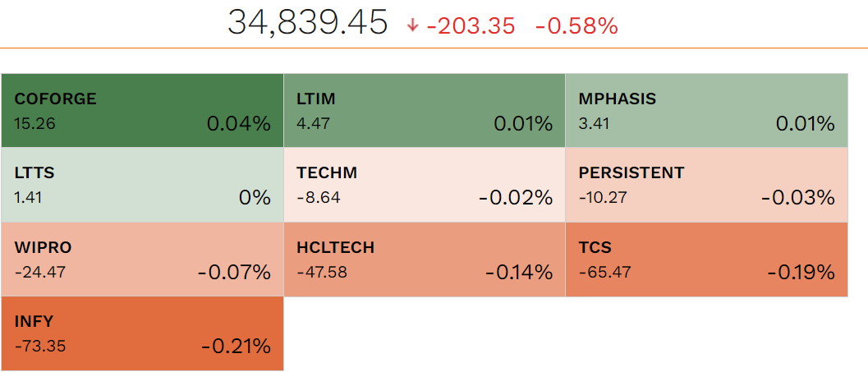Screen dimensions: 868x372
Task: Select the HCLTECH tile
Action: (425, 259)
